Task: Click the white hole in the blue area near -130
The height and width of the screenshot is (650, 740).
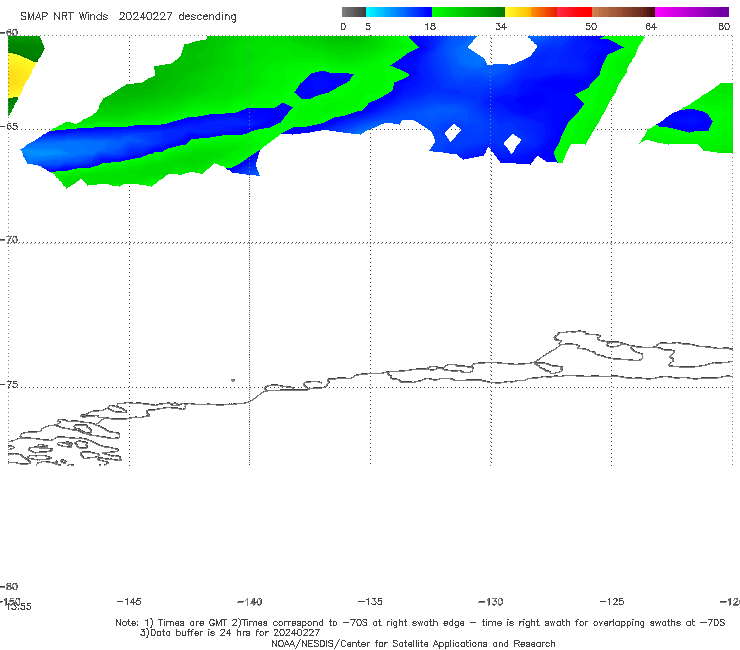Action: click(x=504, y=49)
